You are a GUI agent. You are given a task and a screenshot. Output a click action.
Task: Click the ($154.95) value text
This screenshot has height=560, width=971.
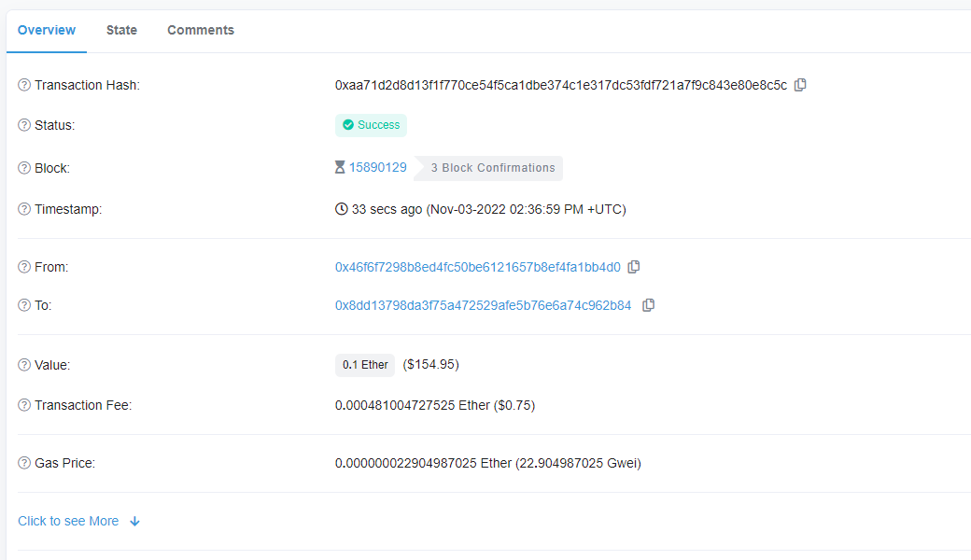click(x=431, y=364)
